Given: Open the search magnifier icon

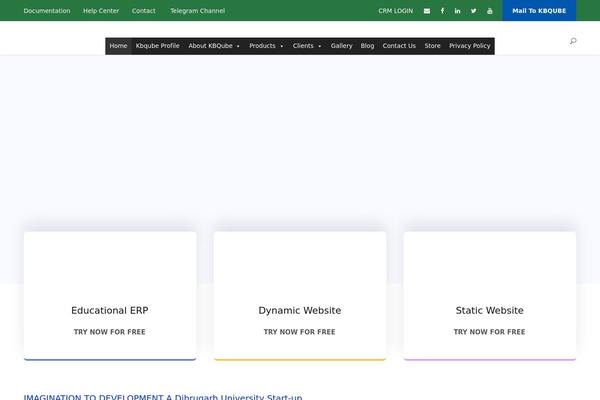Looking at the screenshot, I should point(573,41).
